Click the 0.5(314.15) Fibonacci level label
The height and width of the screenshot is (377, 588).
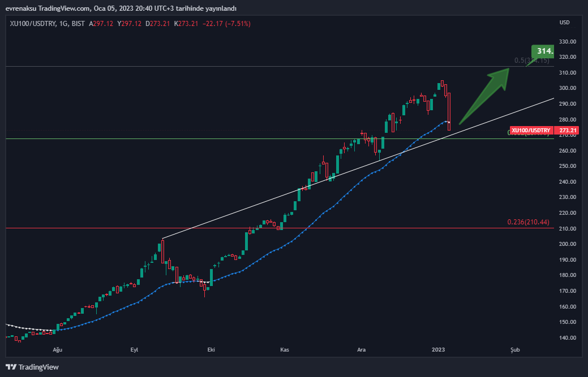532,60
